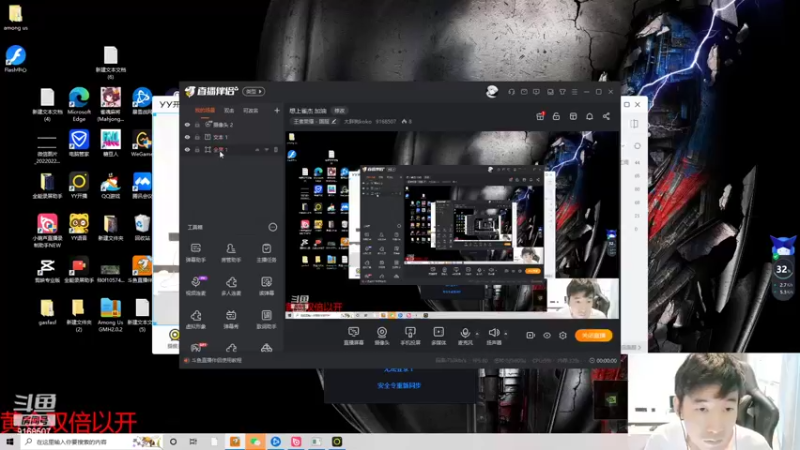Open the 歌词助手 tool
This screenshot has height=450, width=800.
tap(266, 319)
